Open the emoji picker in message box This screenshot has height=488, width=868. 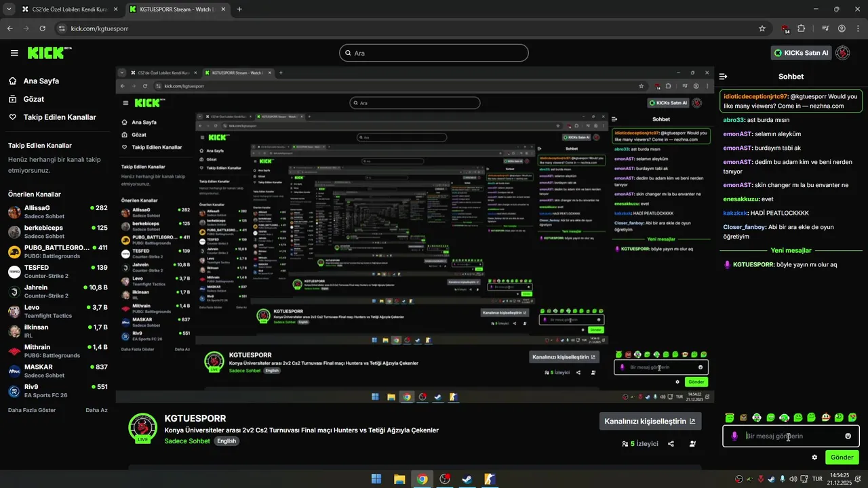pos(848,436)
